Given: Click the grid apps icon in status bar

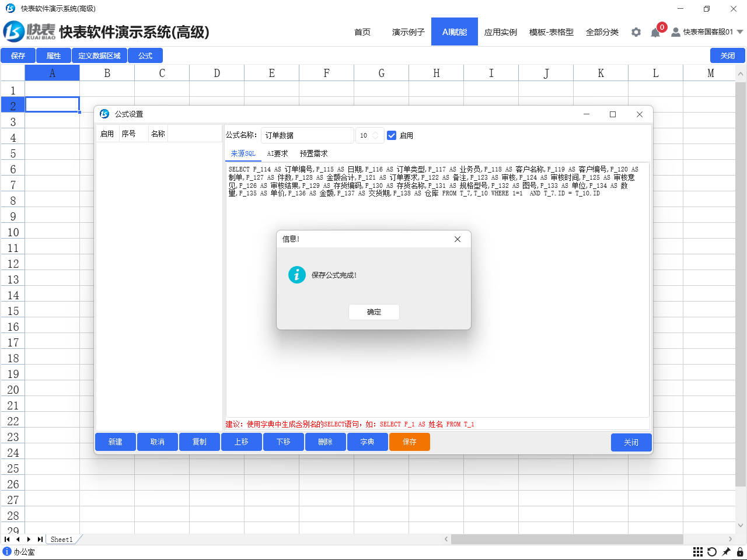Looking at the screenshot, I should point(698,552).
